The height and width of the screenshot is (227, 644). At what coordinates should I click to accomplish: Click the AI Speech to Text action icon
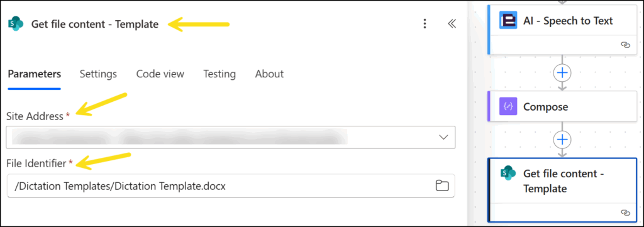[x=508, y=20]
